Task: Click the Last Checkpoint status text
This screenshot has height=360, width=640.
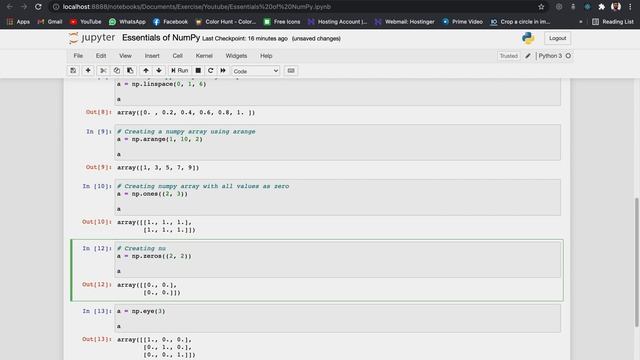Action: point(245,38)
